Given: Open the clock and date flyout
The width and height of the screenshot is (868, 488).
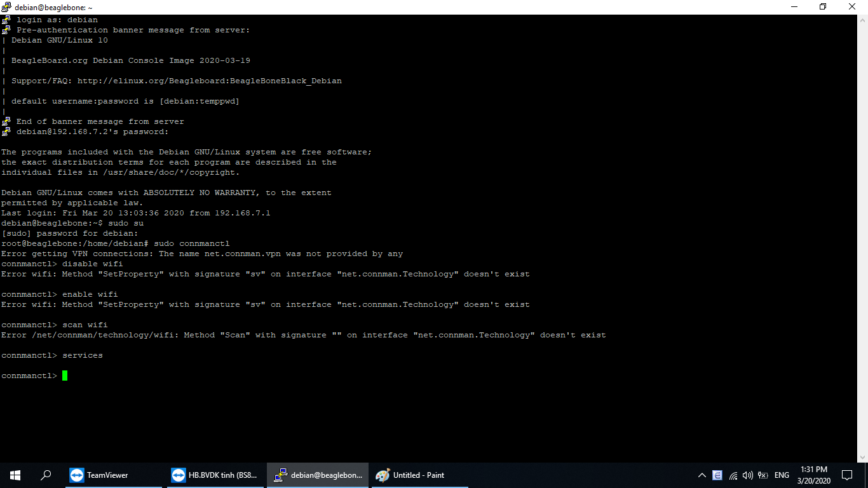Looking at the screenshot, I should click(x=815, y=475).
